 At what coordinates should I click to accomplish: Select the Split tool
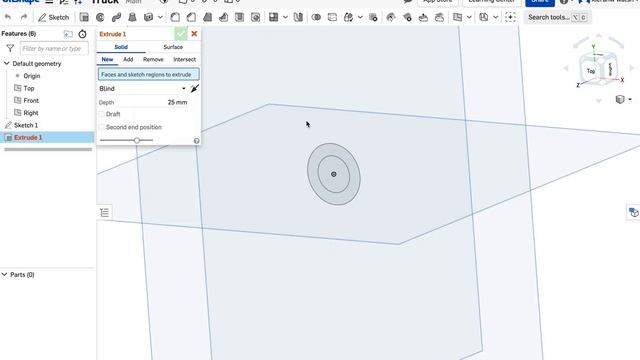[332, 17]
